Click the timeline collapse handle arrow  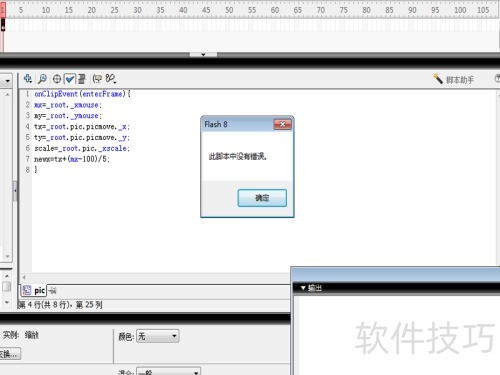(203, 54)
